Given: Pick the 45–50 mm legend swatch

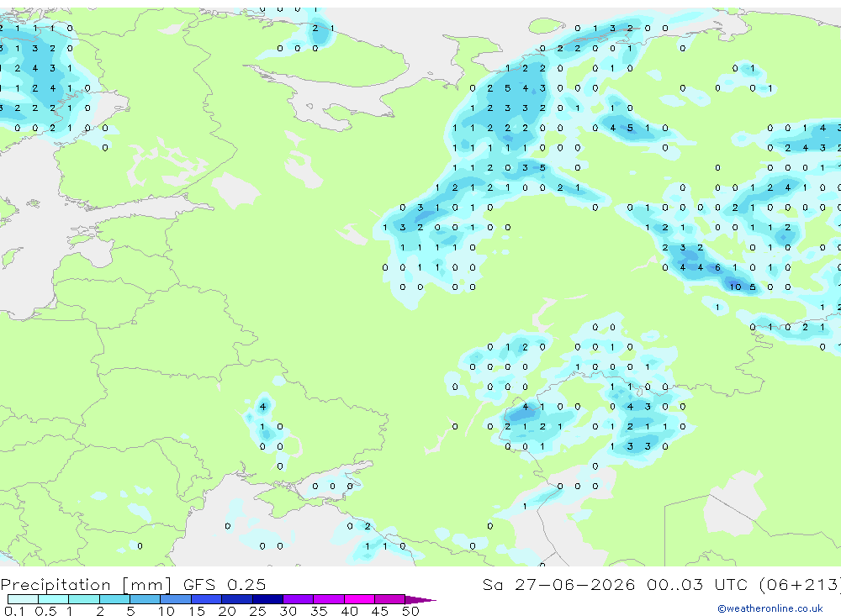Looking at the screenshot, I should pyautogui.click(x=390, y=599).
